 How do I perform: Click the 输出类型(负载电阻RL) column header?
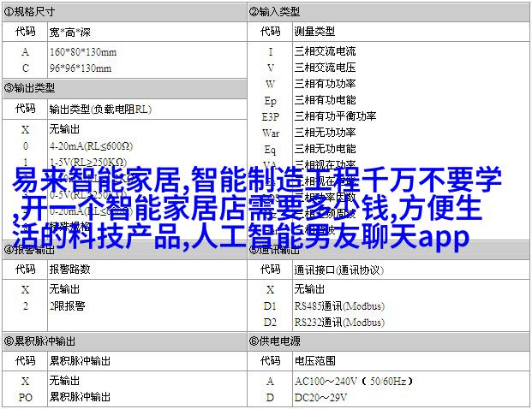pyautogui.click(x=100, y=110)
